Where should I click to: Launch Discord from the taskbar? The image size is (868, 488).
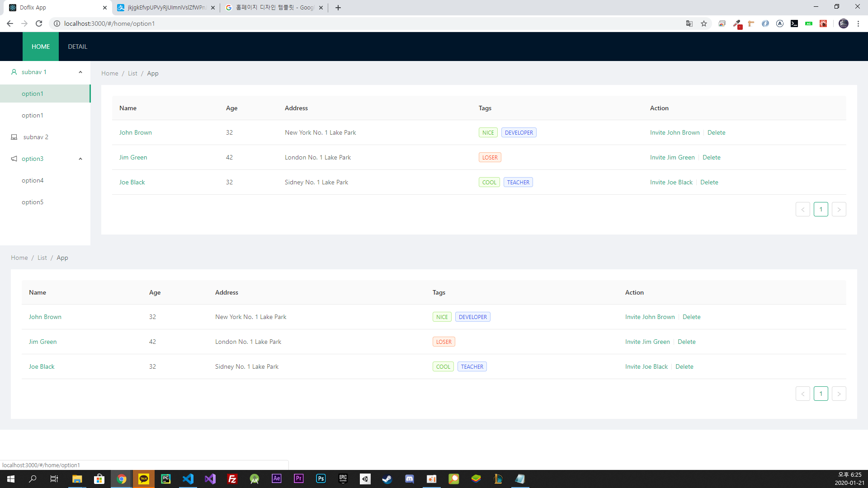(x=409, y=479)
